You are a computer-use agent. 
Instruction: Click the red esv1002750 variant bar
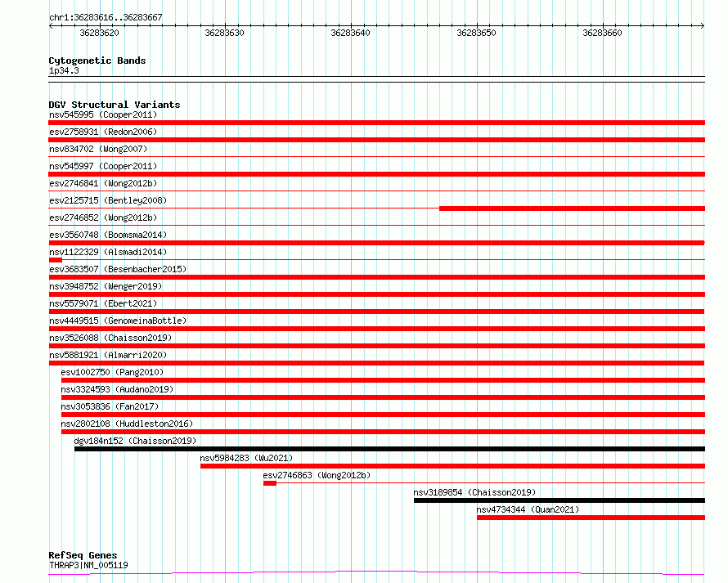(383, 380)
